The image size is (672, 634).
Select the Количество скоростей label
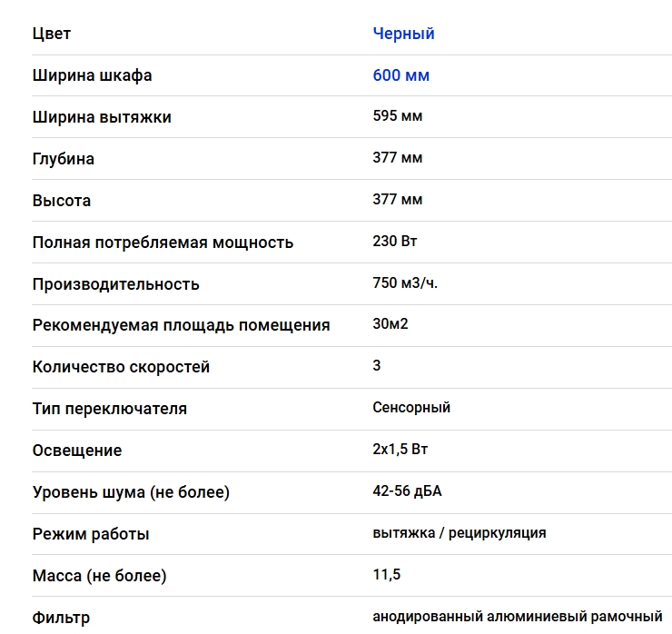pyautogui.click(x=121, y=367)
